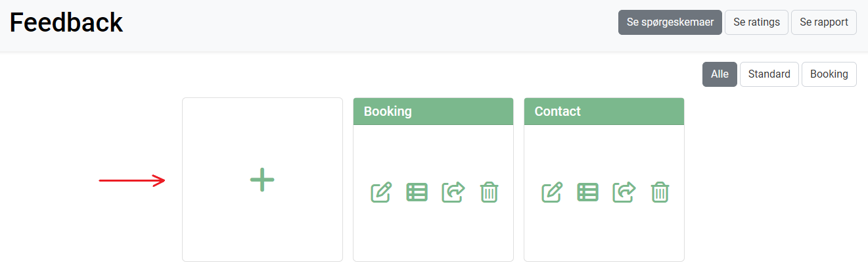Filter questionnaires by Standard

[769, 74]
